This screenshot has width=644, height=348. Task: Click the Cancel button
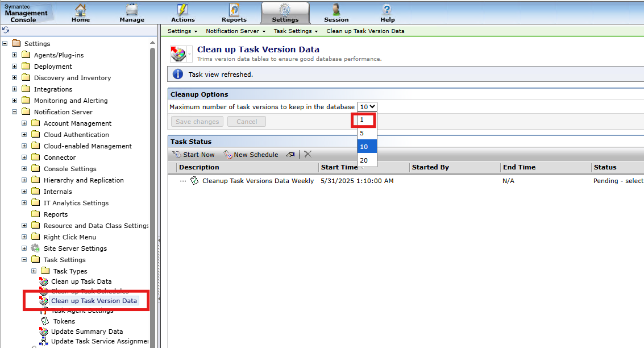(x=247, y=122)
